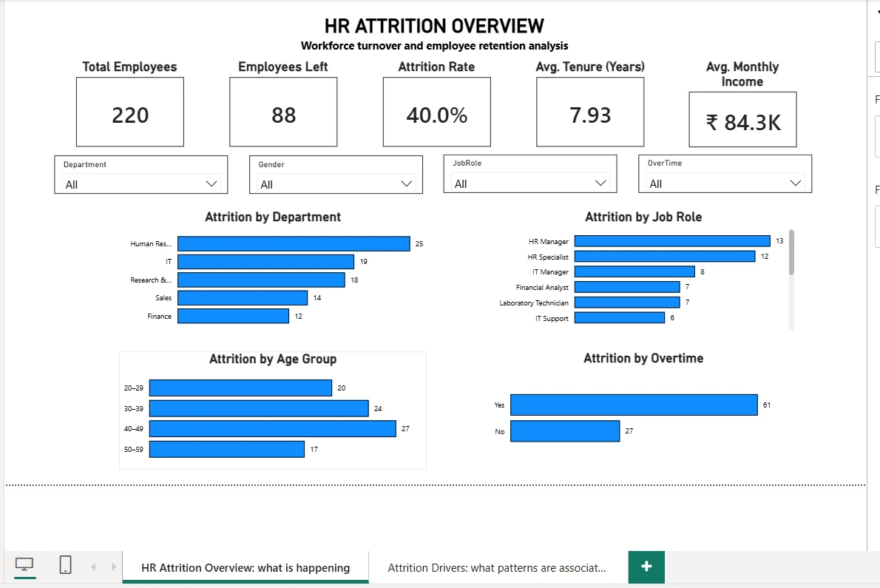Screen dimensions: 880x588
Task: Click the HR Specialist job role bar
Action: [x=665, y=257]
